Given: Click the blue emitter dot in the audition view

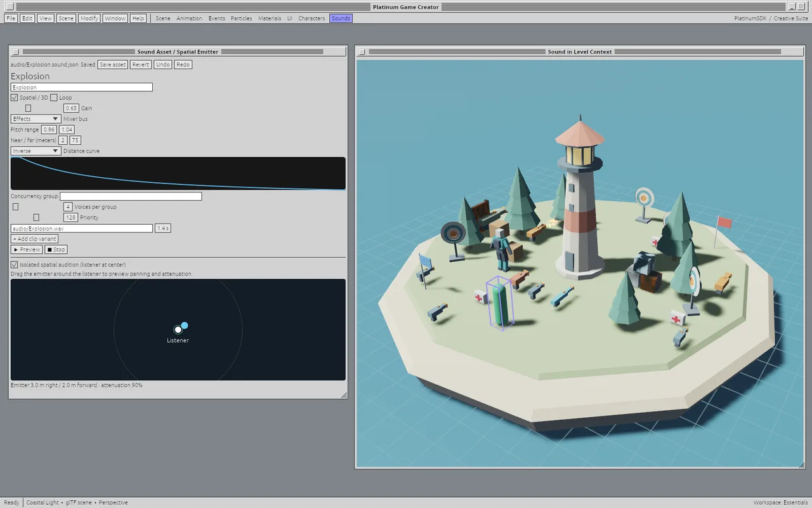Looking at the screenshot, I should (185, 326).
